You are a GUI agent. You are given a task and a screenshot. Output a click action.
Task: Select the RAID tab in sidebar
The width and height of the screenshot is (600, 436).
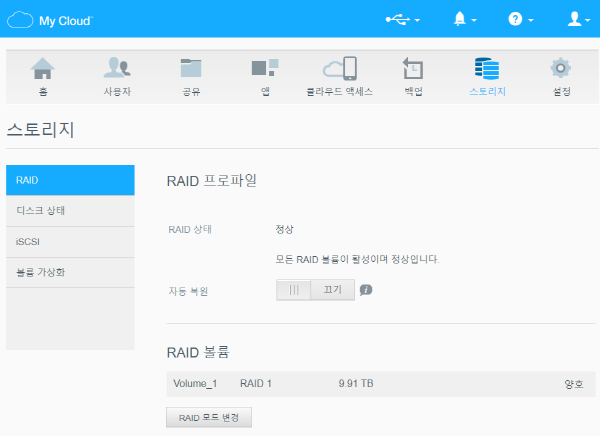tap(70, 180)
